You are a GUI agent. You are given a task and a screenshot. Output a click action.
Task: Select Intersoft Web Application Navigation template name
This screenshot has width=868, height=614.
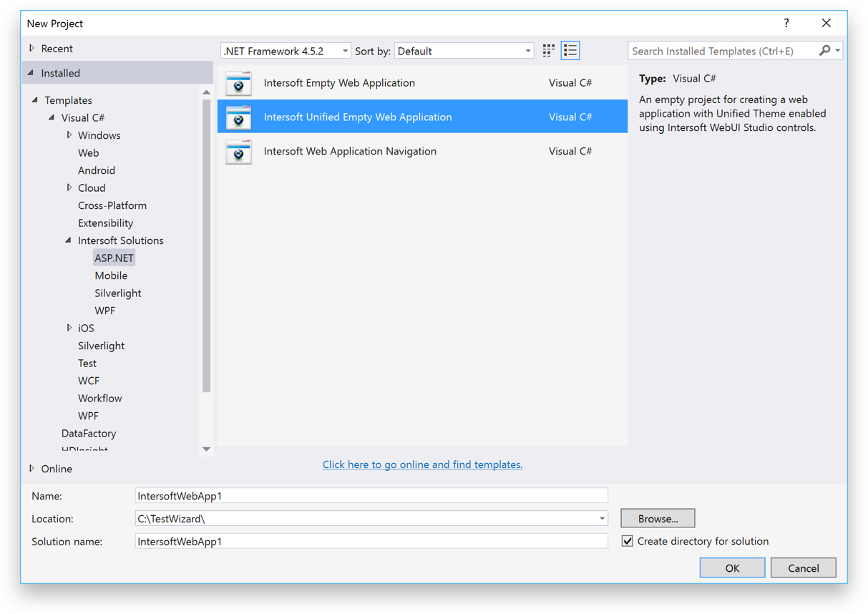[350, 151]
